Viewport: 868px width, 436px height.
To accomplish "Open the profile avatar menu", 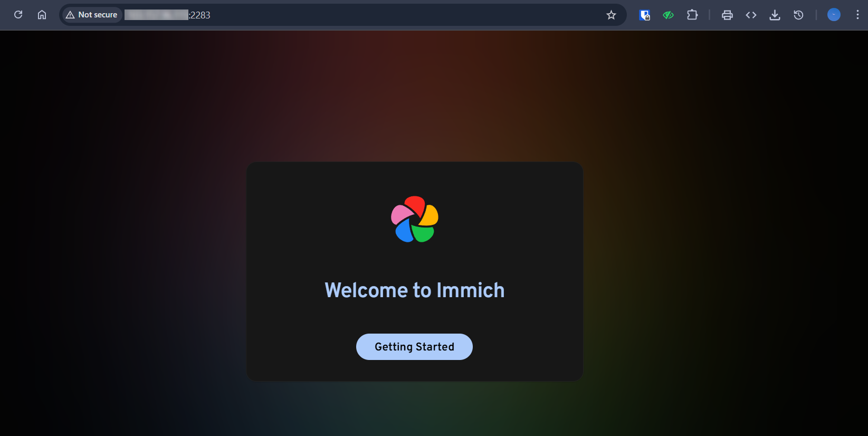I will 834,15.
